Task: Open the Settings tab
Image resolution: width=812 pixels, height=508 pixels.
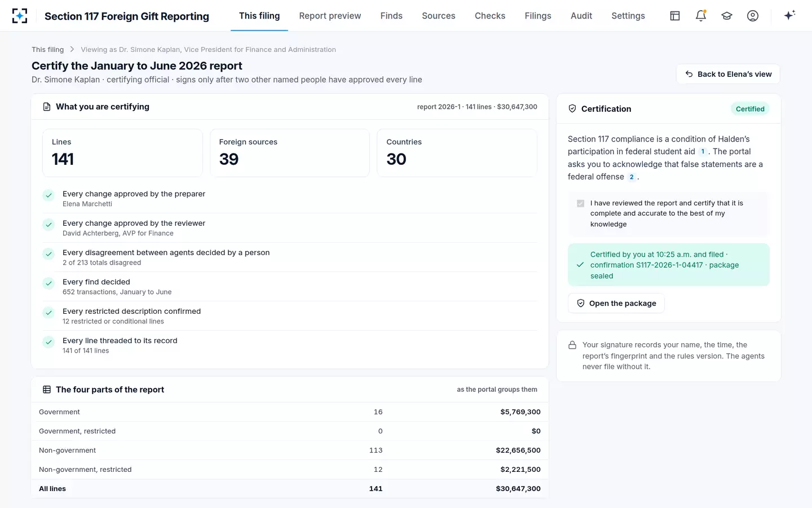Action: pyautogui.click(x=628, y=16)
